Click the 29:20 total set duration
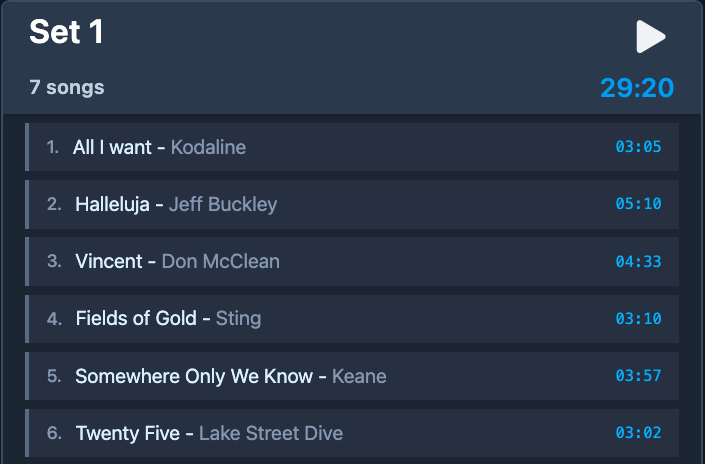This screenshot has width=705, height=464. 636,88
